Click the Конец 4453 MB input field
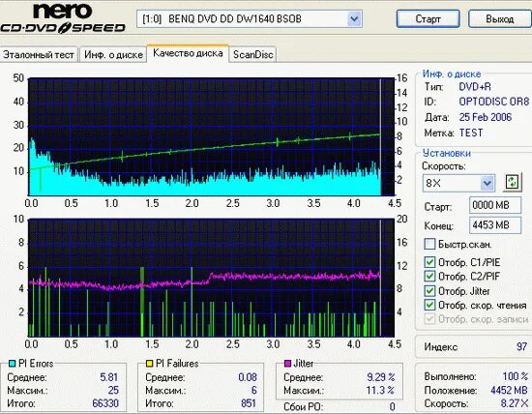This screenshot has width=532, height=414. coord(495,225)
